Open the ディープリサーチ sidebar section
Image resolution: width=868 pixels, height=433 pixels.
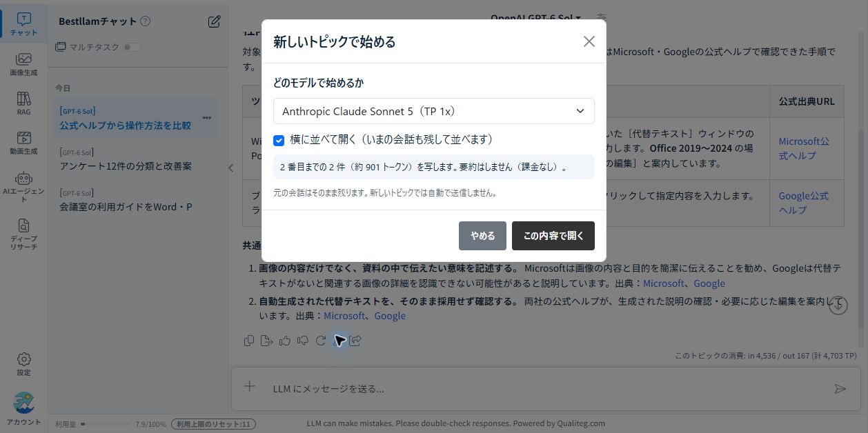[x=23, y=234]
